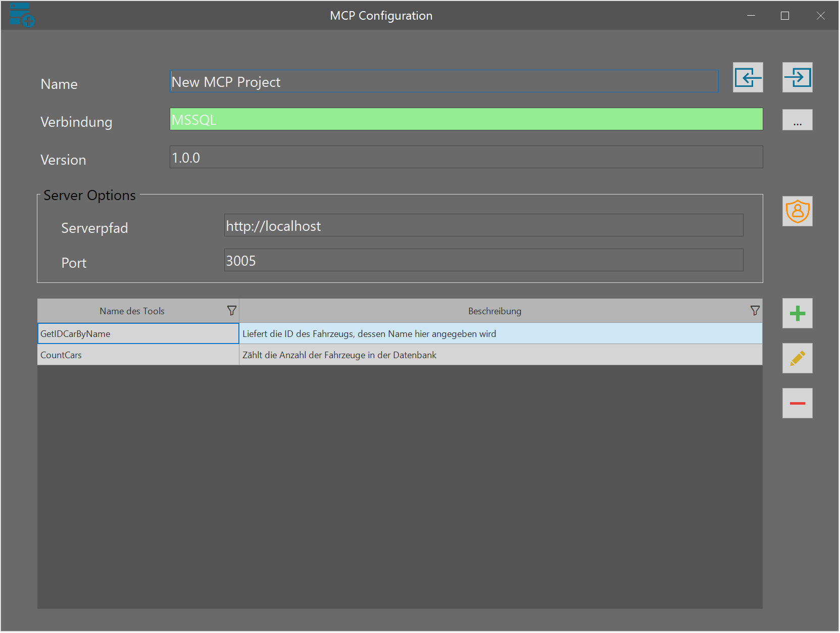Add a new tool with green plus
The image size is (840, 633).
[797, 313]
